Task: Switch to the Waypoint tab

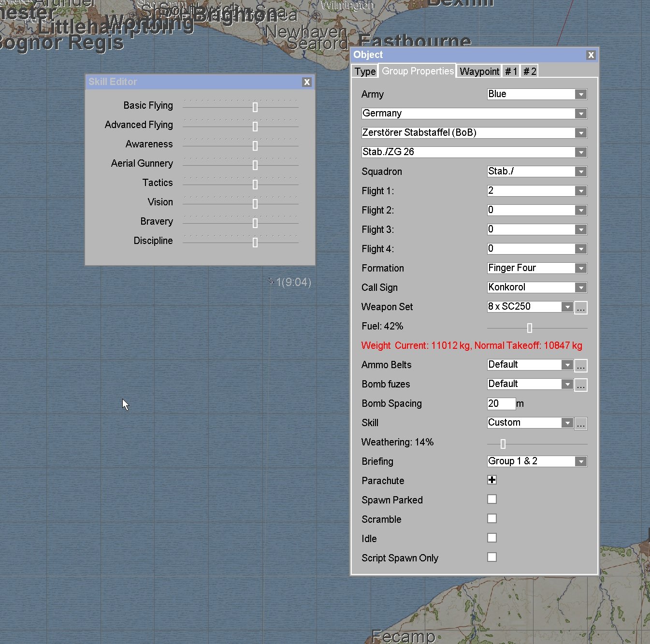Action: point(479,72)
